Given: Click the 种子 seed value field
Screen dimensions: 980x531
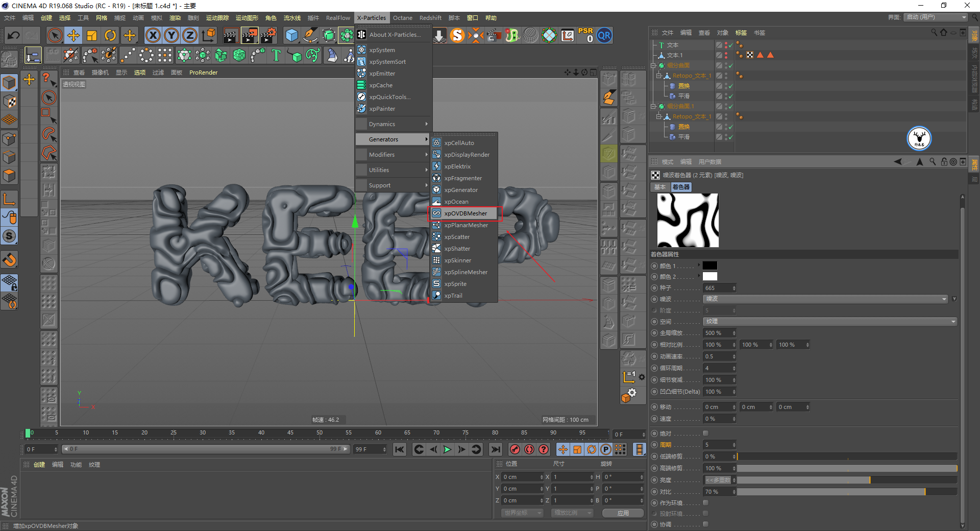Looking at the screenshot, I should pos(720,288).
